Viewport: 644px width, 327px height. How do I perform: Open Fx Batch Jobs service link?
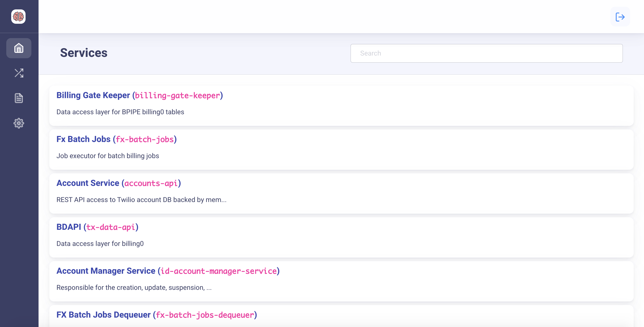(117, 139)
